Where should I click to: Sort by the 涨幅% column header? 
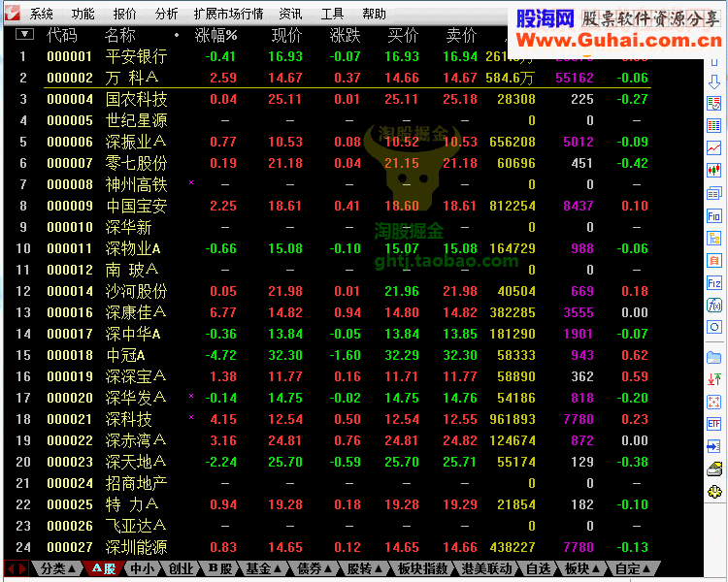pos(215,35)
